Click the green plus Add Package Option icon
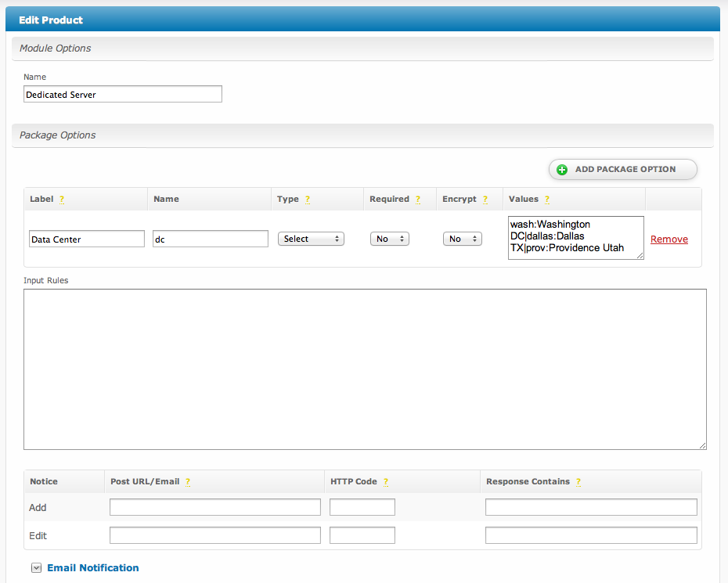Viewport: 728px width, 583px height. pos(561,170)
